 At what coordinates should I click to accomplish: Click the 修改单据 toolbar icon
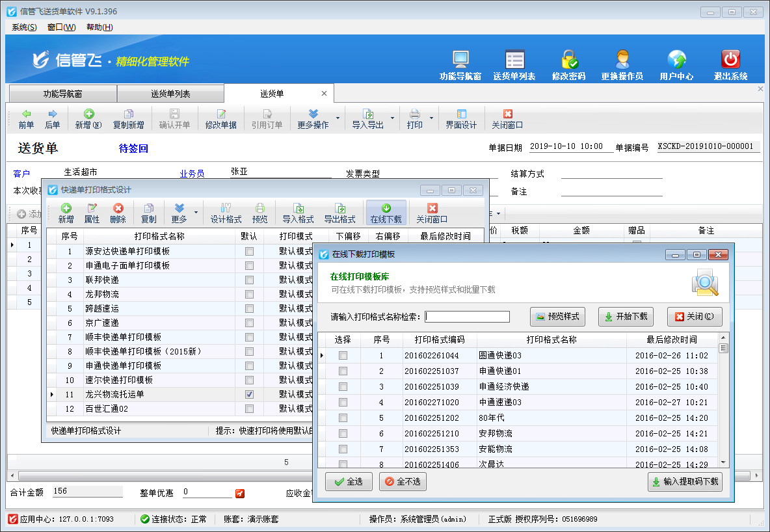[221, 119]
